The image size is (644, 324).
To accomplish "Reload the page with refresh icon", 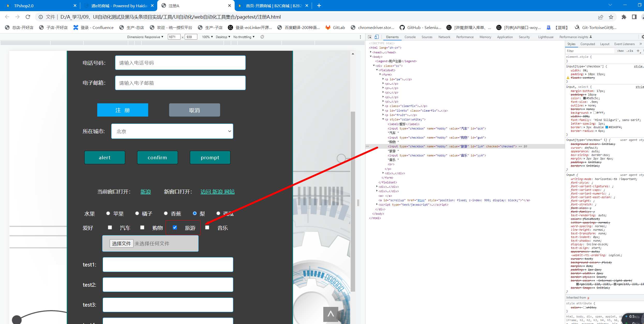I will (28, 17).
